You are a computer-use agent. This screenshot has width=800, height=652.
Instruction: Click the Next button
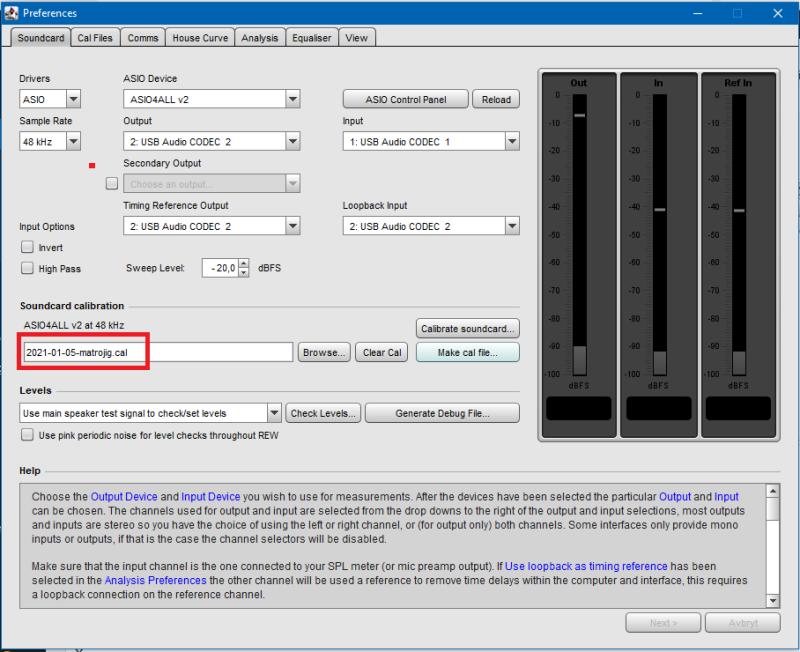663,622
